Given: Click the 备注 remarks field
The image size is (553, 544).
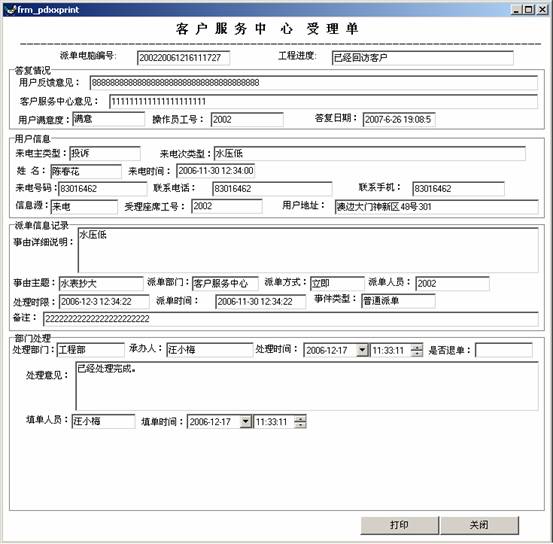Looking at the screenshot, I should (291, 319).
